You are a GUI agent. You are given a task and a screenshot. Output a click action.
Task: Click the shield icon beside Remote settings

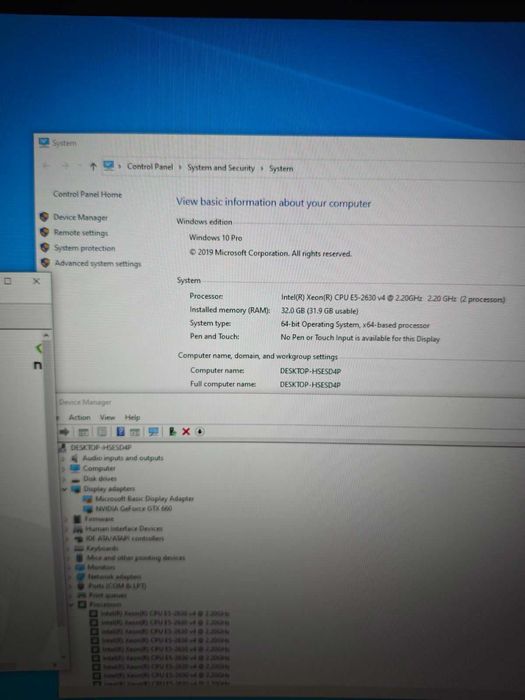point(44,232)
